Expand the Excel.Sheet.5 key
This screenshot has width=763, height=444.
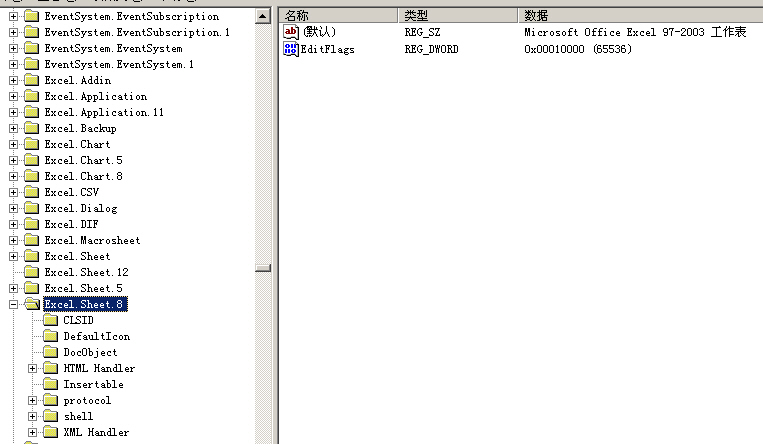[x=14, y=288]
